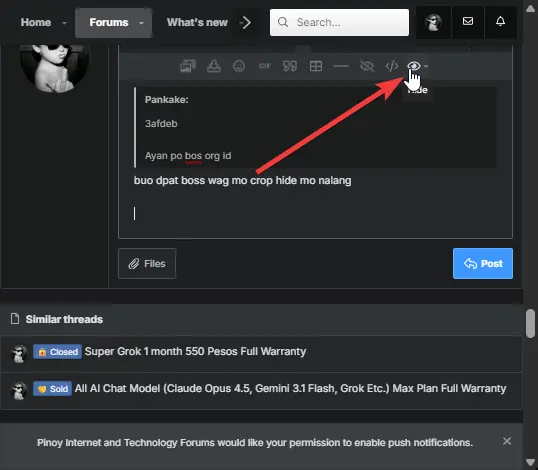Show more navigation items with the arrow
The image size is (538, 470).
point(245,23)
